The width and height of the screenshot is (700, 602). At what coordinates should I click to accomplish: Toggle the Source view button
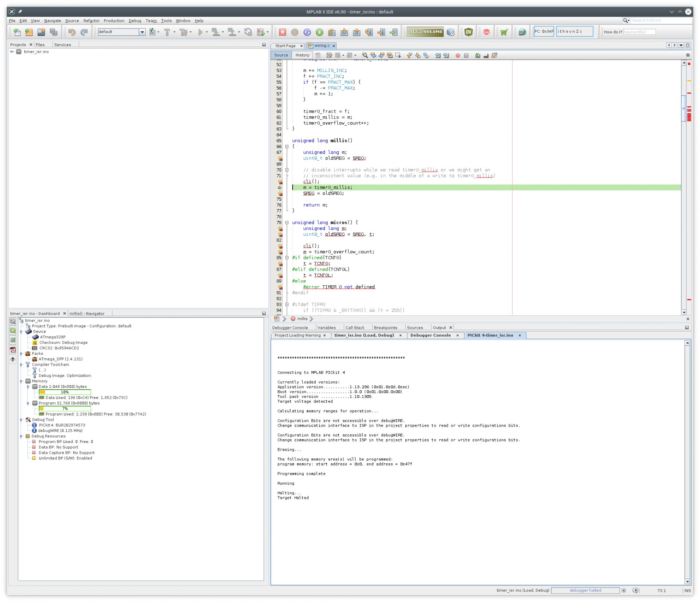pyautogui.click(x=281, y=55)
